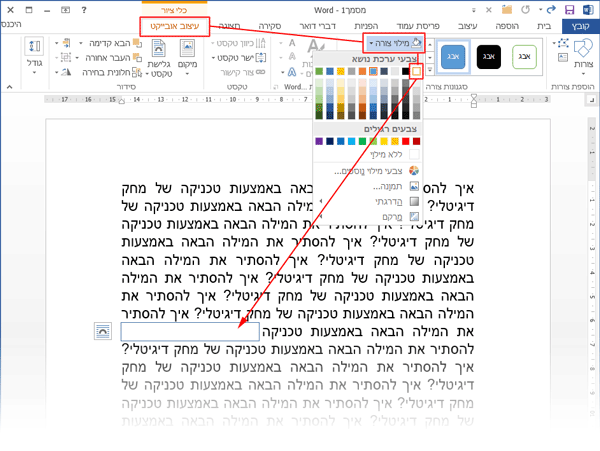Image resolution: width=600 pixels, height=451 pixels.
Task: Open the Size (גודל) options
Action: 34,56
